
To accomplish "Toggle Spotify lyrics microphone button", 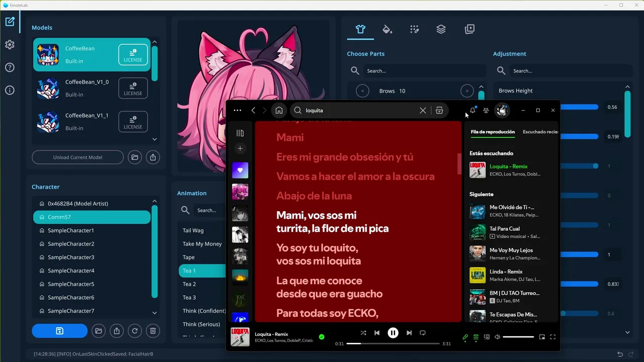I will (x=465, y=337).
